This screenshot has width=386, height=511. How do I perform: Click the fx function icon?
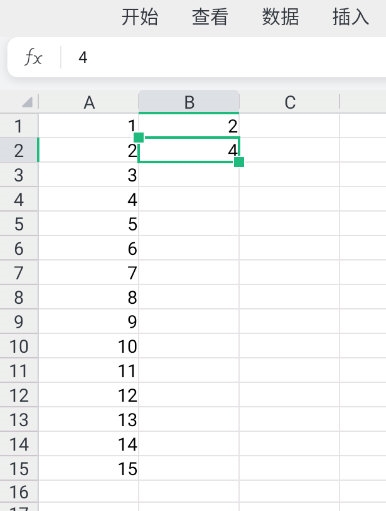point(33,58)
